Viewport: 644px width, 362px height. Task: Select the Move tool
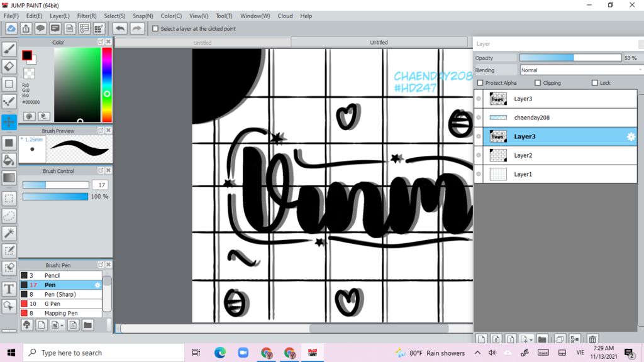tap(9, 122)
